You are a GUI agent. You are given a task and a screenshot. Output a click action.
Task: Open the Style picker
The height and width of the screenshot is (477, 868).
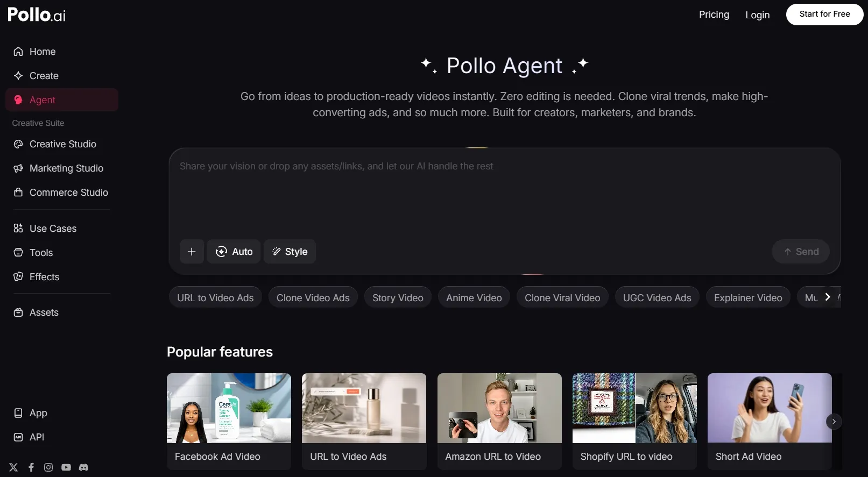[x=290, y=252]
